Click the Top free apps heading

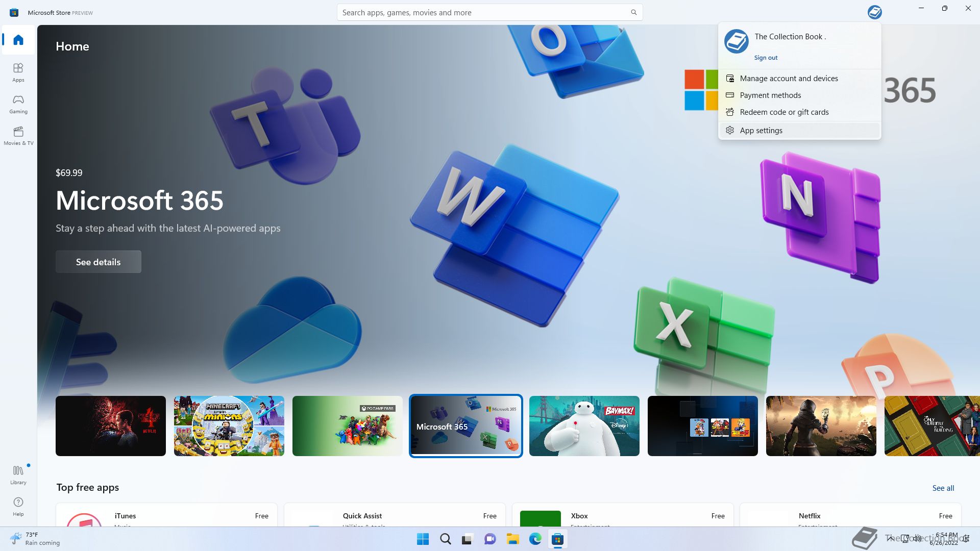point(88,487)
